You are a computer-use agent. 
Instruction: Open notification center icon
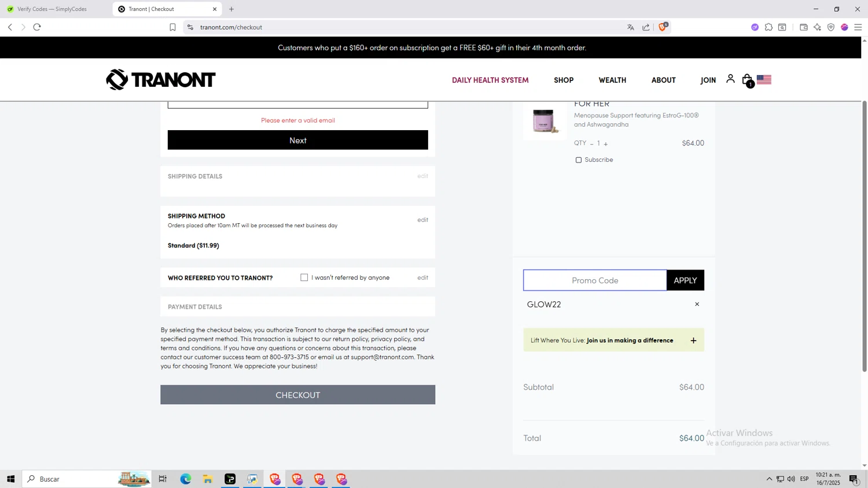pyautogui.click(x=854, y=479)
